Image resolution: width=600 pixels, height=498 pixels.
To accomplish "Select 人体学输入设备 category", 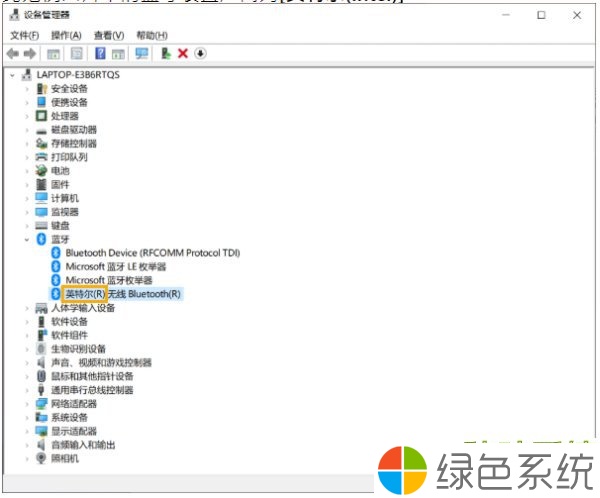I will pos(83,308).
